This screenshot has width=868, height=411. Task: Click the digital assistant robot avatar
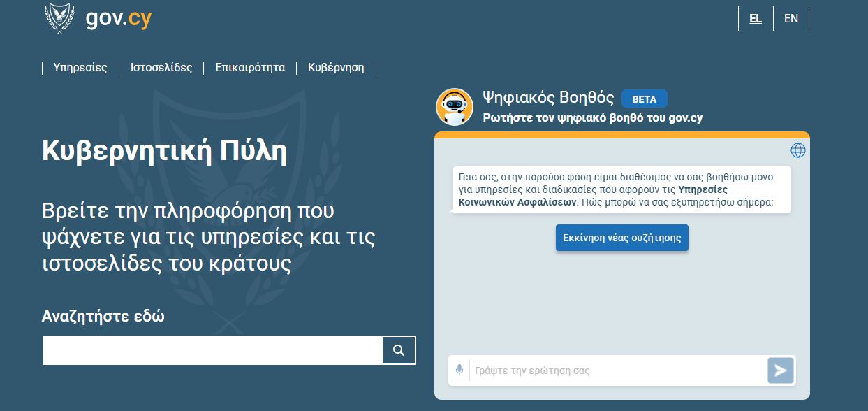click(x=455, y=107)
